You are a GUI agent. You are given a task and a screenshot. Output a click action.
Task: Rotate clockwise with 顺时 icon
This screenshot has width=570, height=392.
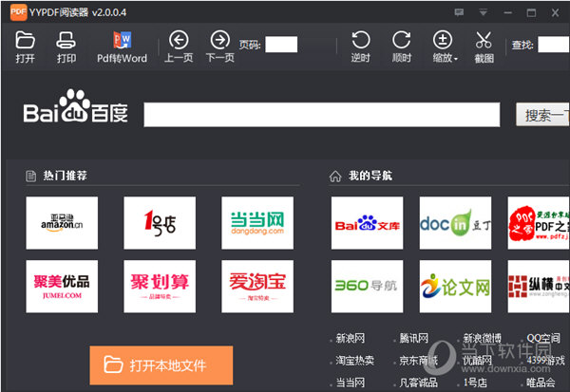pos(402,47)
